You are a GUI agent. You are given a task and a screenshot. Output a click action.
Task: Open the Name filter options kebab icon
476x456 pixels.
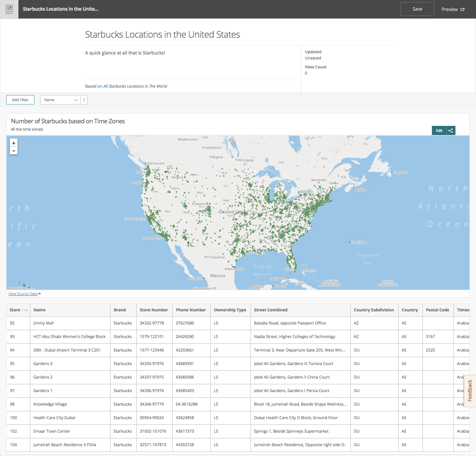pyautogui.click(x=84, y=100)
